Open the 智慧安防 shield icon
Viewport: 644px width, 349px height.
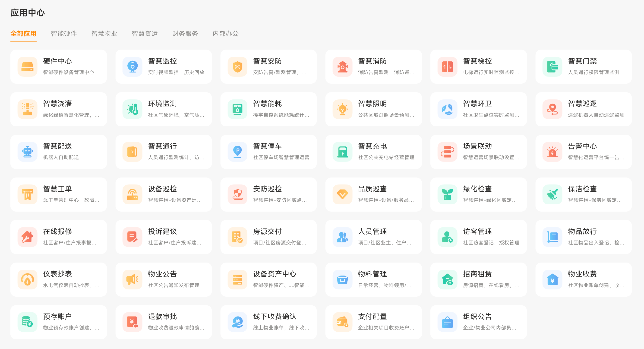[x=237, y=67]
